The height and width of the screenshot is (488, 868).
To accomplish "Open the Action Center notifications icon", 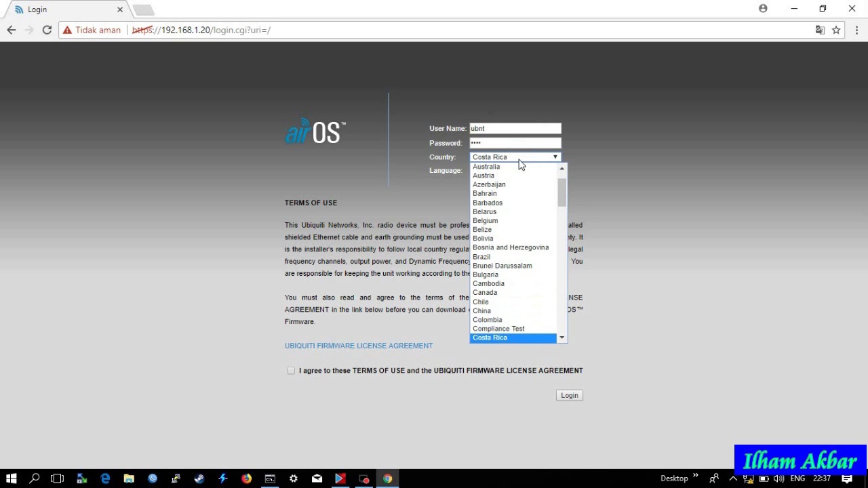I will (847, 479).
